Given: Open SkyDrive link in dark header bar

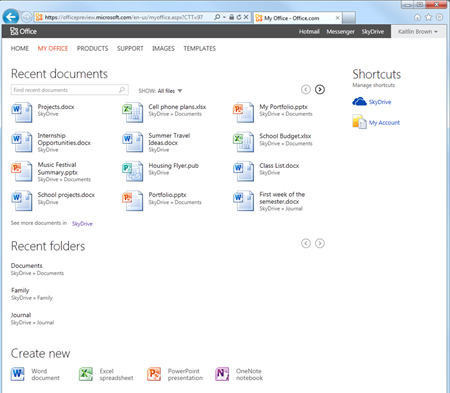Looking at the screenshot, I should [x=373, y=32].
